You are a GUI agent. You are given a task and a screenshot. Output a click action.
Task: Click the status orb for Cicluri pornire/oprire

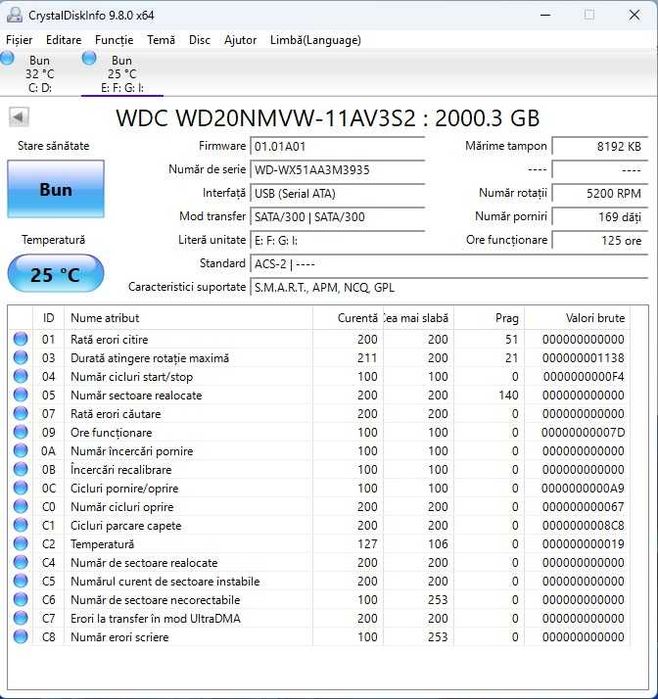pyautogui.click(x=21, y=488)
